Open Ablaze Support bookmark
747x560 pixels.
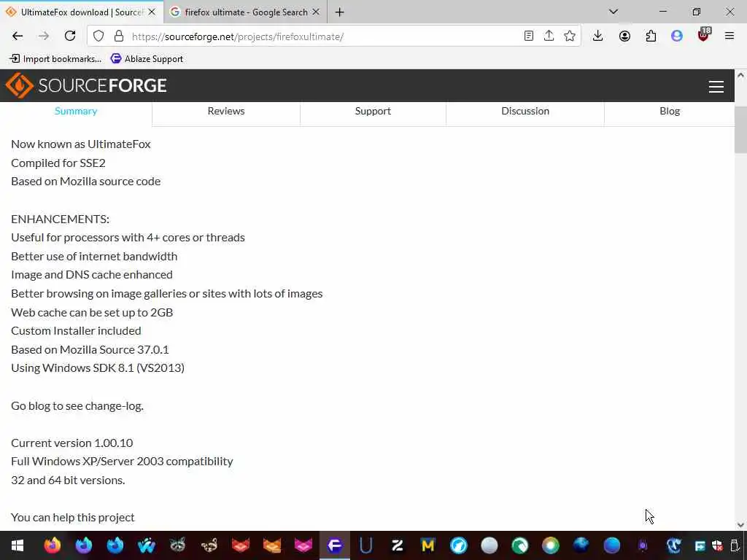[147, 59]
